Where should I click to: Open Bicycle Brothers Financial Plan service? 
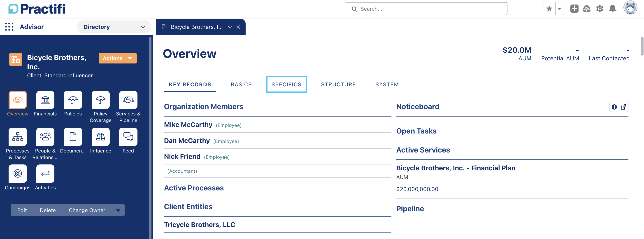pos(456,168)
